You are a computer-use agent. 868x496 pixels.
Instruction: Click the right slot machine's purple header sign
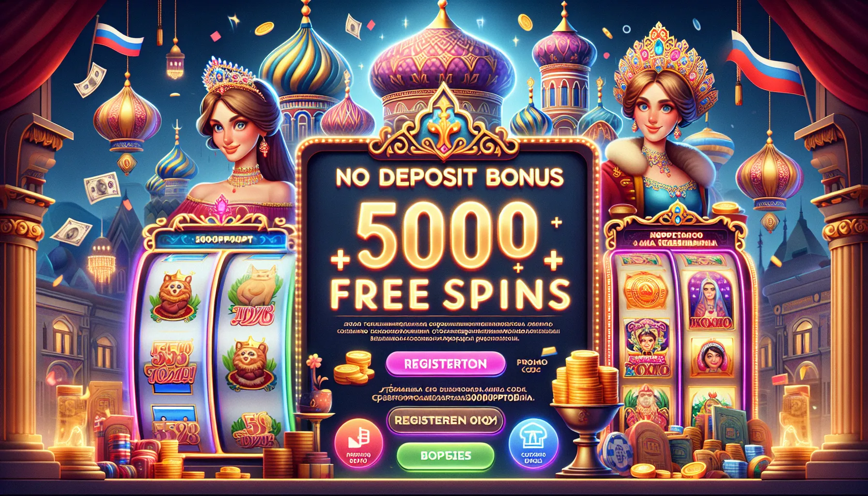click(x=676, y=239)
